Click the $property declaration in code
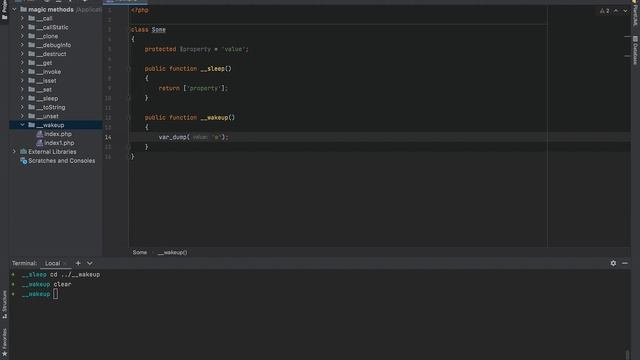 coord(195,49)
